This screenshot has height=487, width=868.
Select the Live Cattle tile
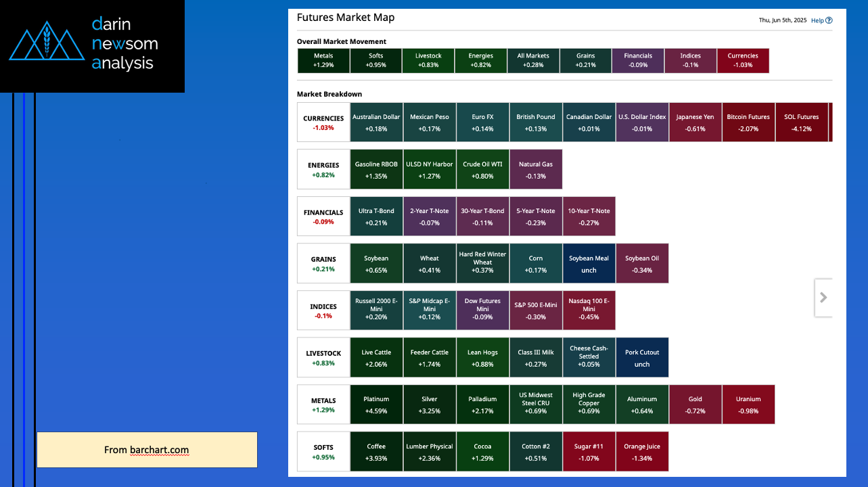376,358
